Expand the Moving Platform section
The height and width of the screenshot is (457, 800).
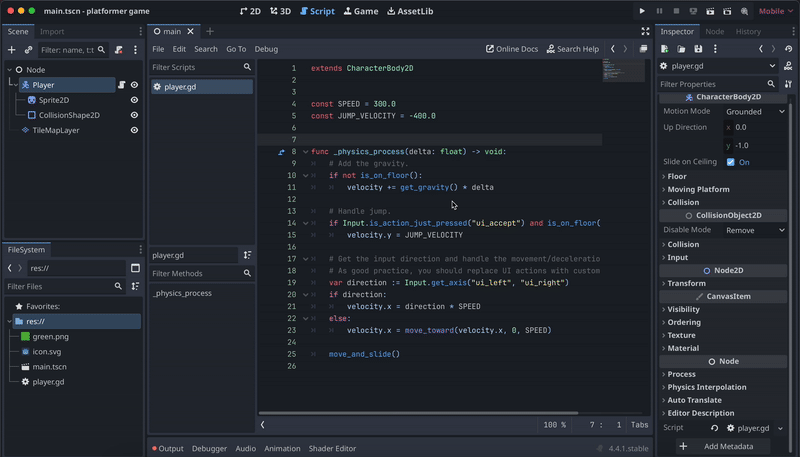click(x=698, y=189)
